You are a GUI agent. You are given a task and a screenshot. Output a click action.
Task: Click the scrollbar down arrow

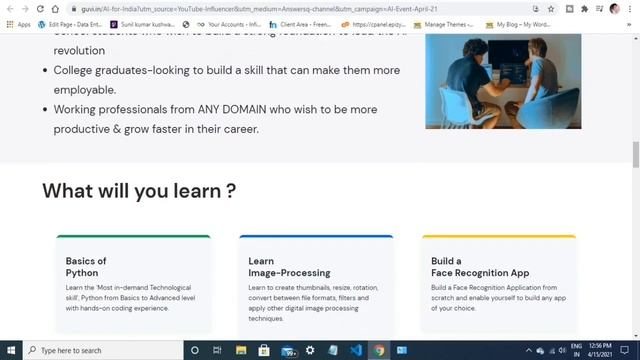(x=636, y=336)
